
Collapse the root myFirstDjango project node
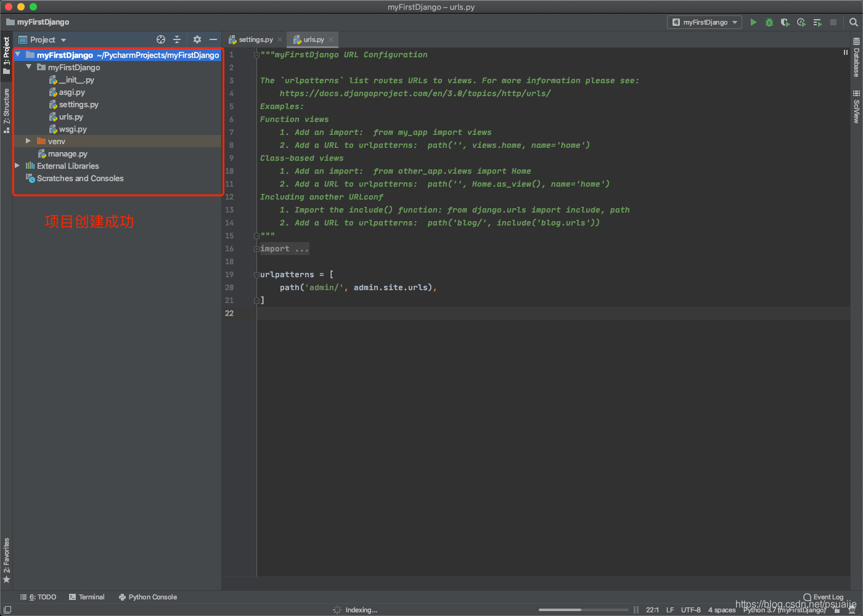point(18,55)
